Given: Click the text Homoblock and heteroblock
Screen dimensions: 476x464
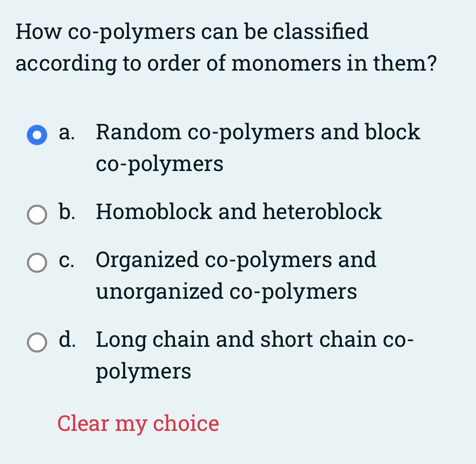Looking at the screenshot, I should point(238,212).
